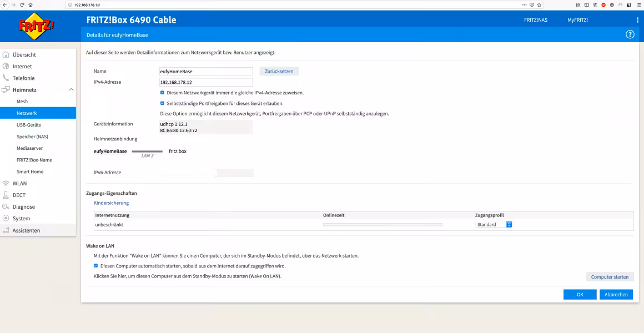Viewport: 644px width, 333px height.
Task: Toggle always assign same IPv4 address checkbox
Action: tap(162, 93)
